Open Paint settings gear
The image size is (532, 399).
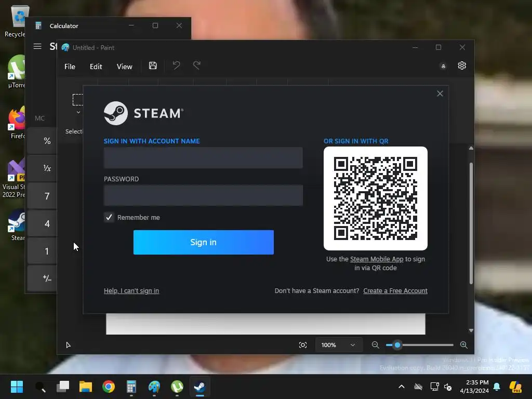(x=462, y=65)
